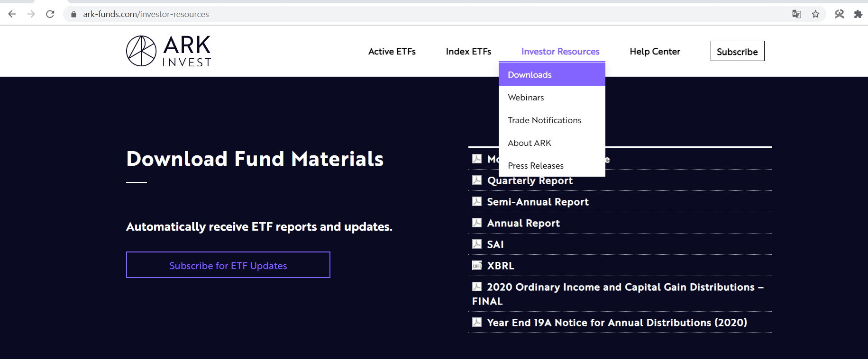Viewport: 868px width, 359px height.
Task: Click the Investor Resources menu item
Action: (x=560, y=51)
